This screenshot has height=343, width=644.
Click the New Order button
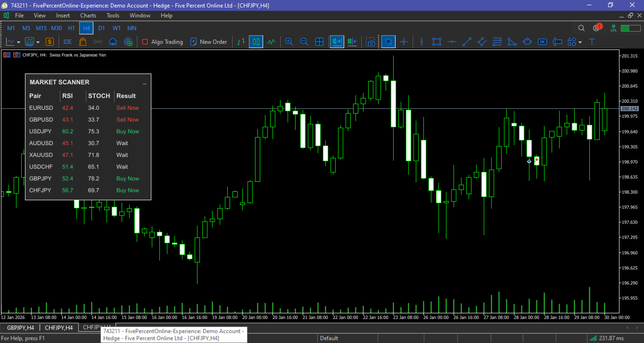[x=208, y=42]
